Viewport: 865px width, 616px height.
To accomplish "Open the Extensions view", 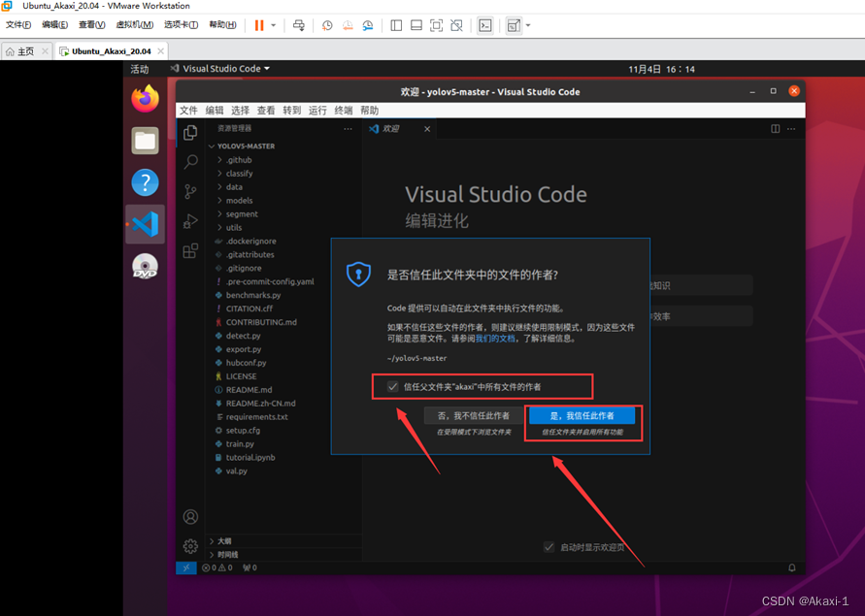I will coord(190,251).
